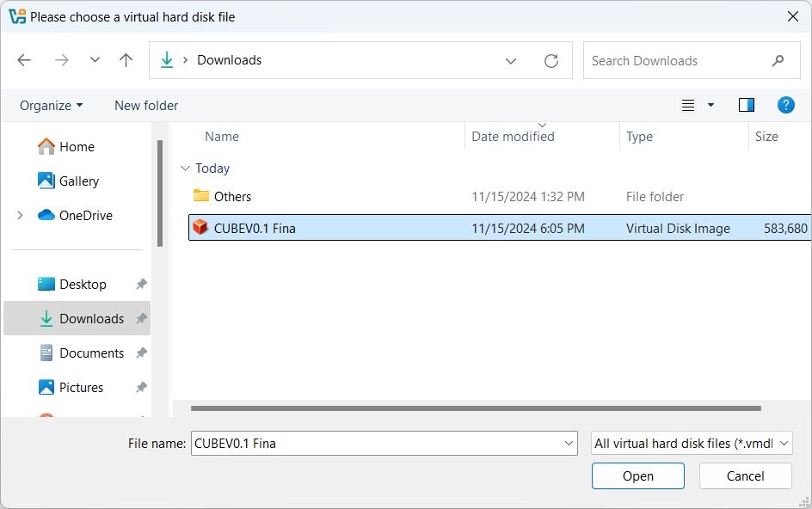
Task: Select the CUBEV0.1 Fina disk image
Action: (255, 228)
